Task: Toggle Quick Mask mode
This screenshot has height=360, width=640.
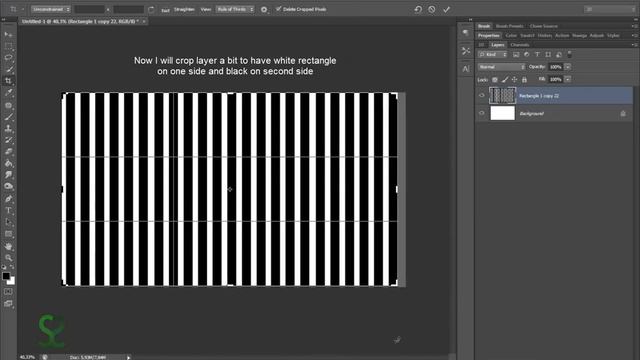Action: pos(8,292)
